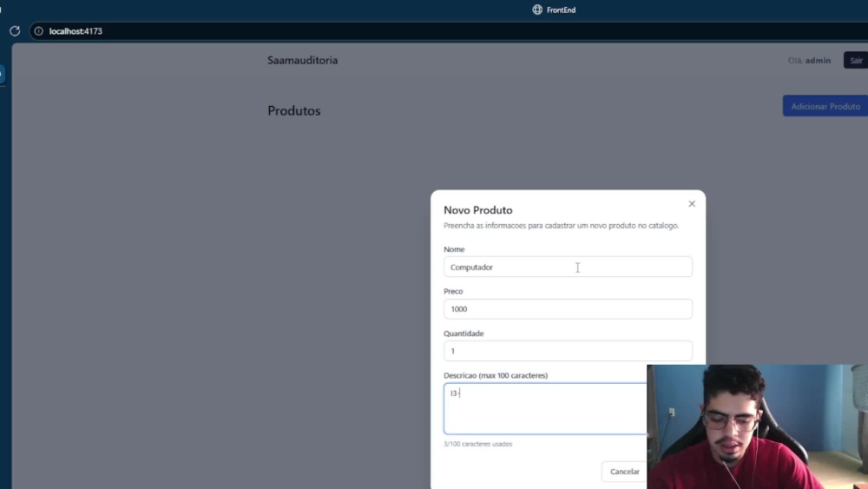Edit the Quantidade field with 1
This screenshot has width=868, height=489.
pyautogui.click(x=568, y=351)
